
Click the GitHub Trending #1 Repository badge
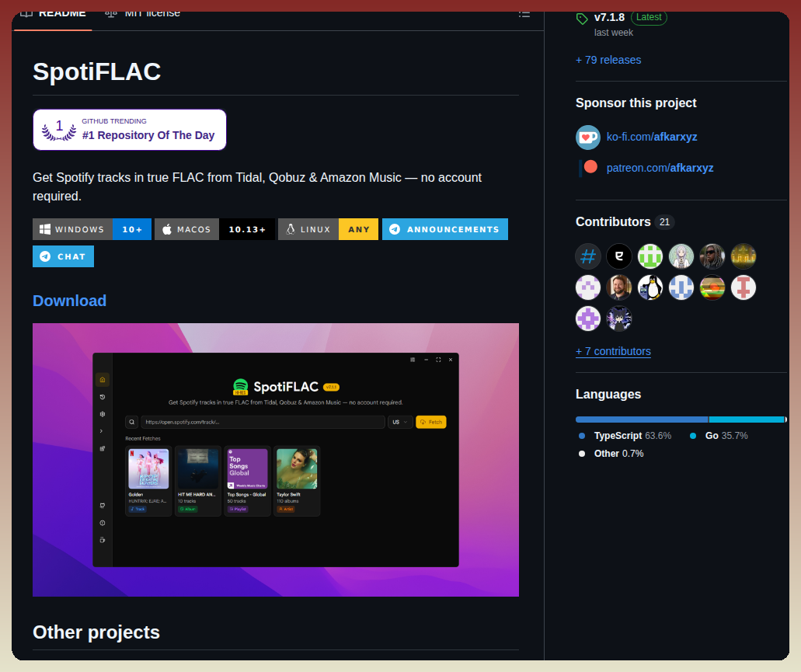130,130
